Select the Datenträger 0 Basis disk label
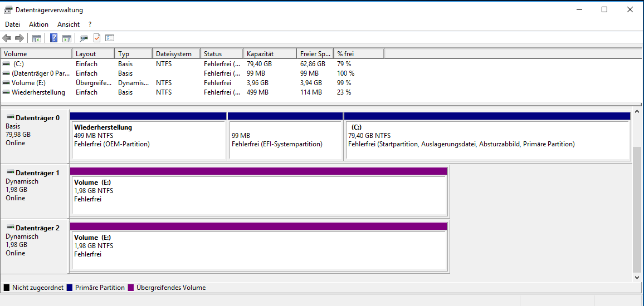Screen dimensions: 644x306 (x=35, y=136)
